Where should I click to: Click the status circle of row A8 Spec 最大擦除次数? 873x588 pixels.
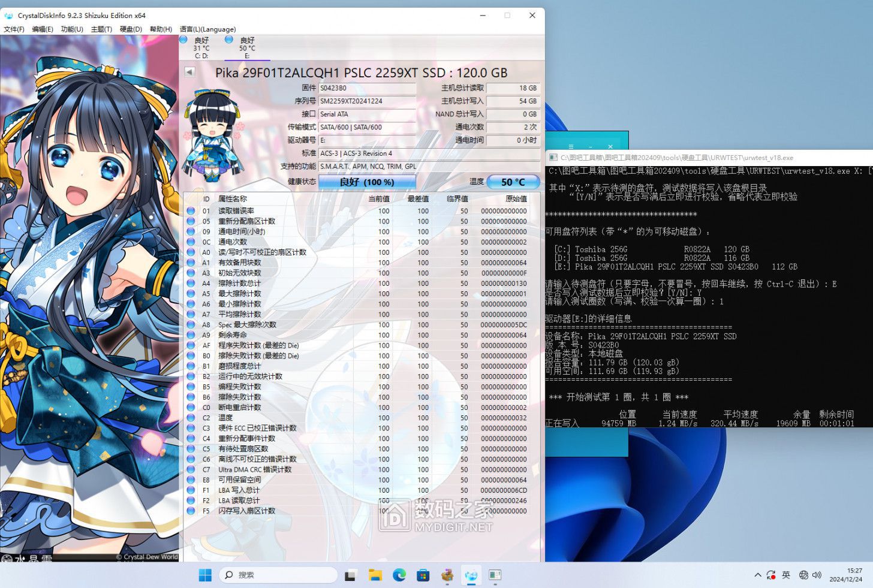tap(191, 325)
